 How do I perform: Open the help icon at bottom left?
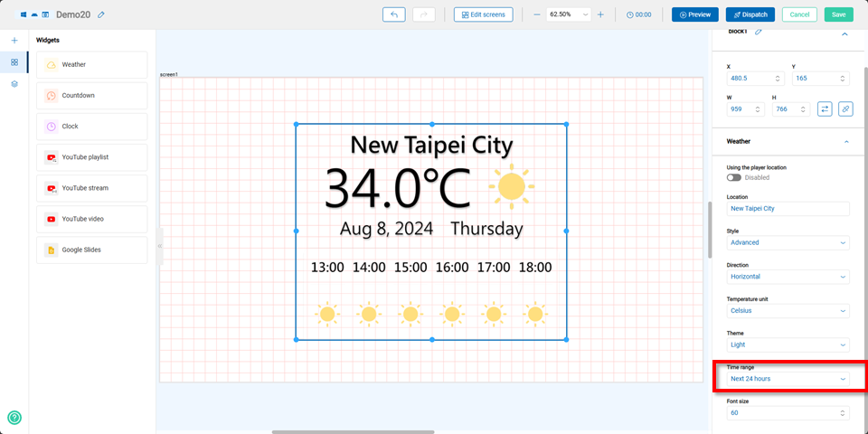(14, 418)
